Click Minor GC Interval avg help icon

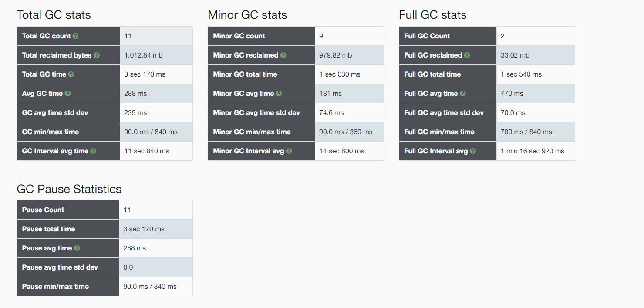[289, 151]
